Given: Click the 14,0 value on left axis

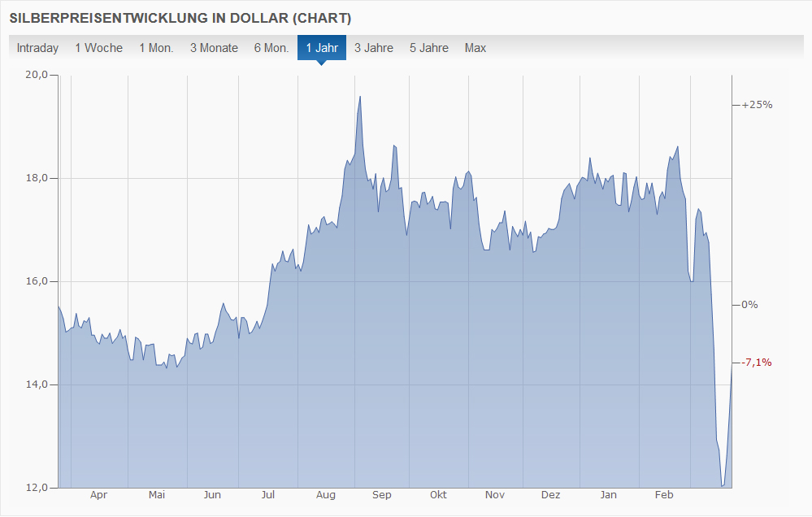Looking at the screenshot, I should coord(37,384).
